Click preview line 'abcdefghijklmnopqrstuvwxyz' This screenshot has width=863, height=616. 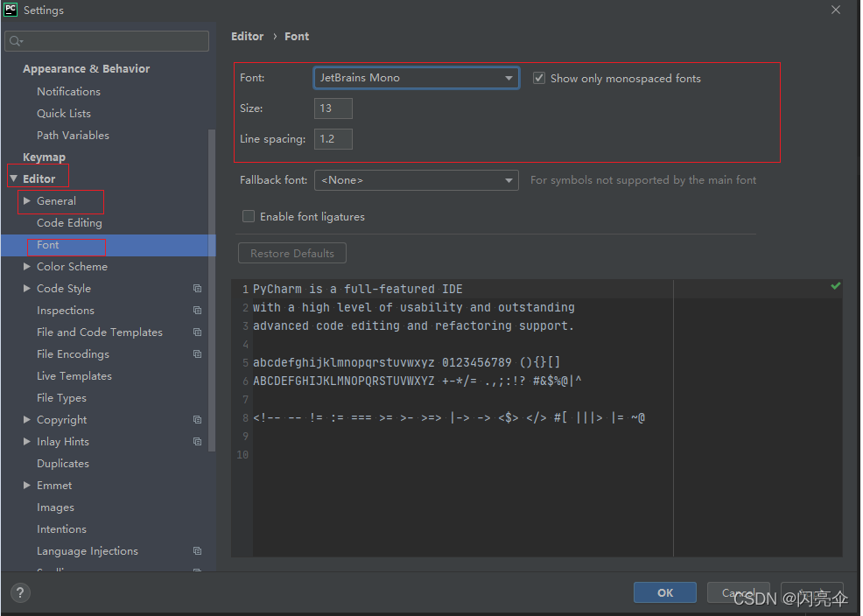point(343,363)
